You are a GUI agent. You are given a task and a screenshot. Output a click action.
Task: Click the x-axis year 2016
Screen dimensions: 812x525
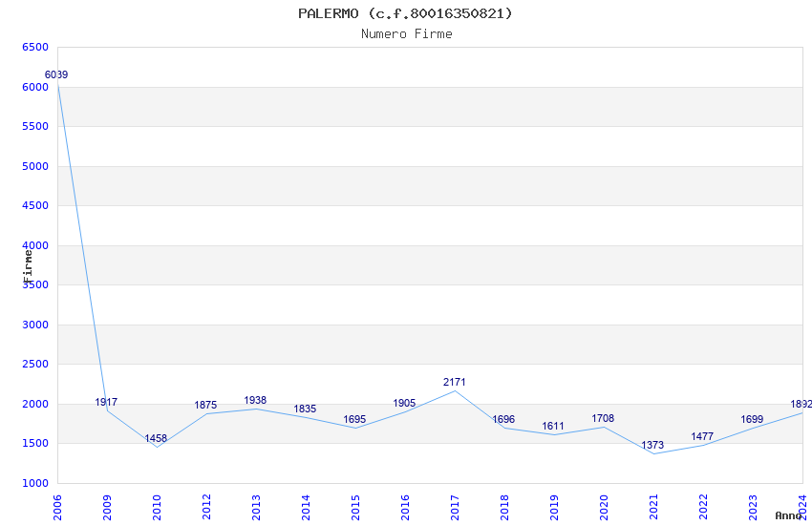click(x=405, y=508)
